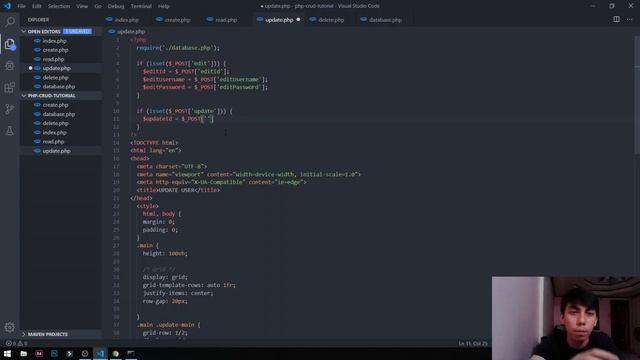Collapse the PHP-CRUD-TUTORIAL folder section
The width and height of the screenshot is (640, 360).
[x=51, y=96]
